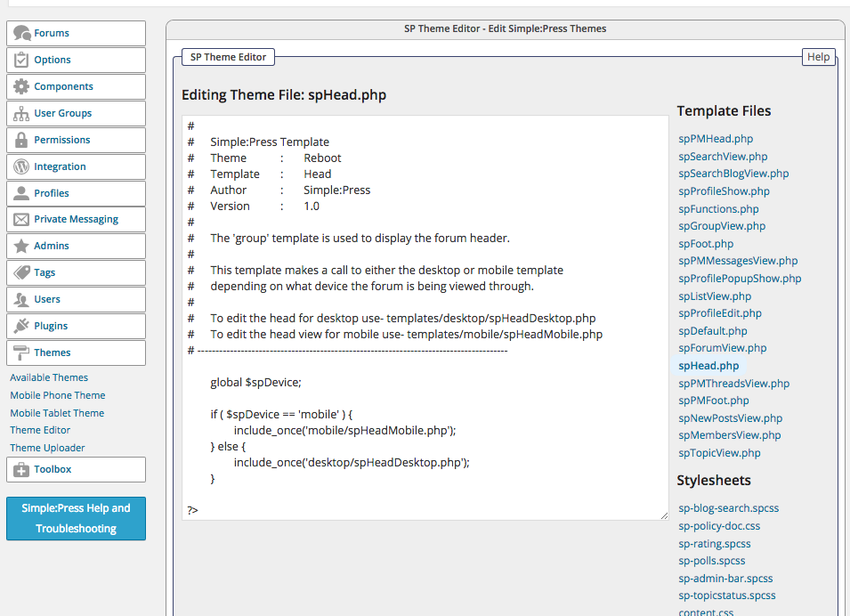Screen dimensions: 850x616
Task: Open the Toolbox menu panel
Action: pyautogui.click(x=76, y=470)
